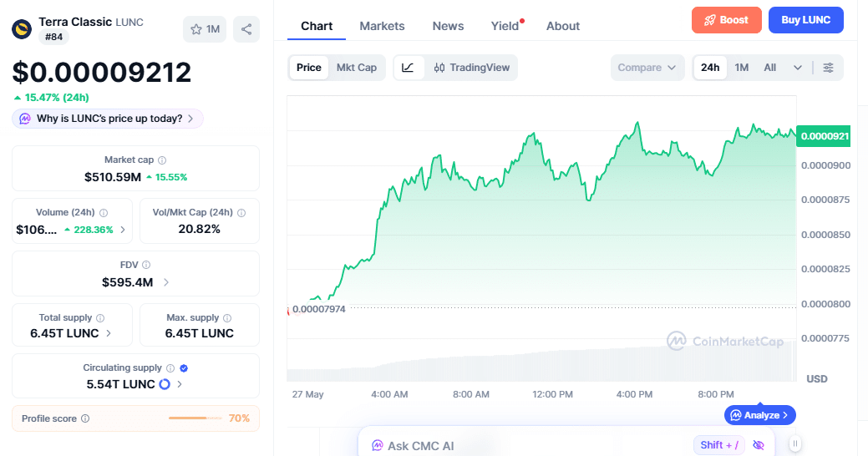The width and height of the screenshot is (868, 456).
Task: Click the Buy LUNC button
Action: pos(806,20)
